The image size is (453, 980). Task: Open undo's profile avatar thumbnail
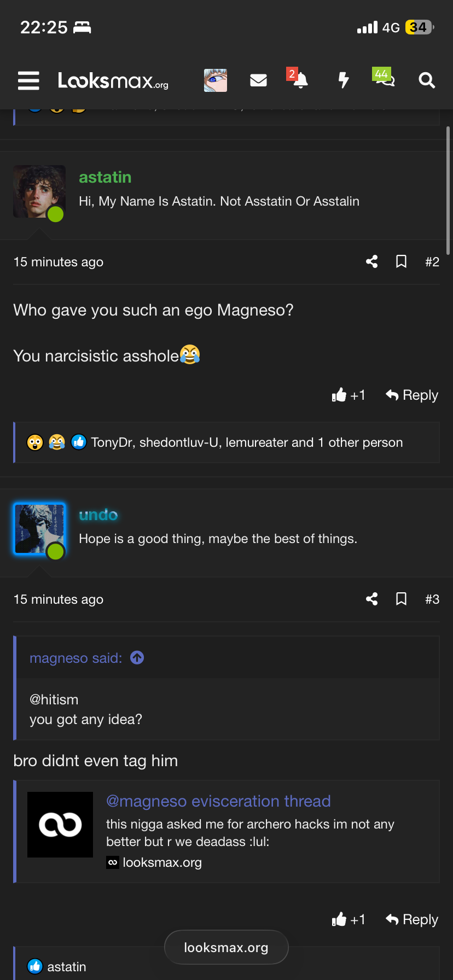point(39,529)
